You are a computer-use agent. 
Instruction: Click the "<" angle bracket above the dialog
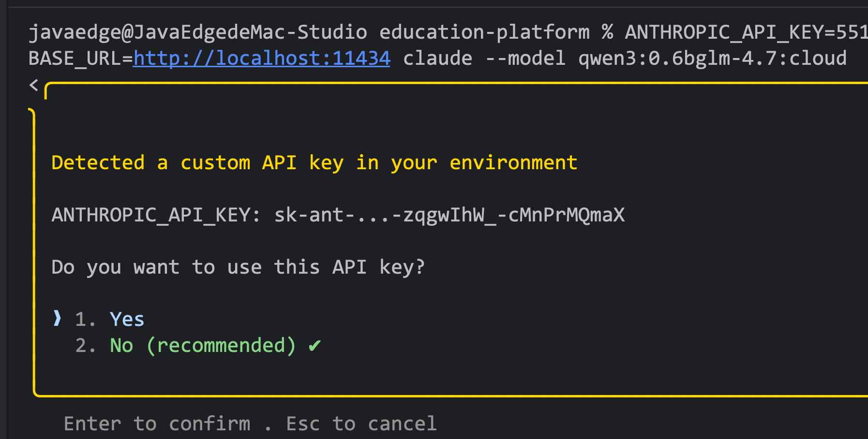[33, 86]
